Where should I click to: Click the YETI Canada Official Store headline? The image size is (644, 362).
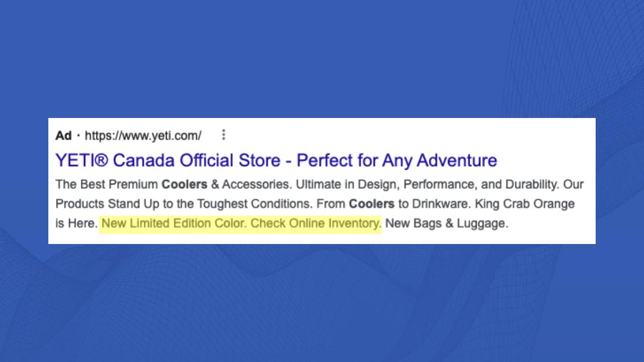[276, 160]
